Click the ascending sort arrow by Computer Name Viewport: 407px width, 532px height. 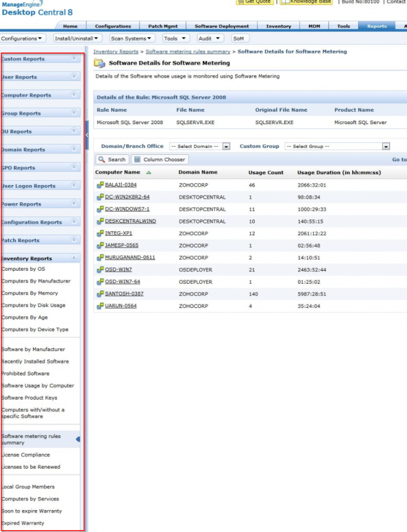(x=148, y=173)
